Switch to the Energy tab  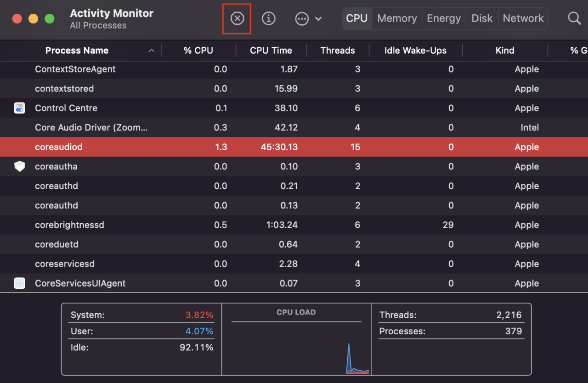pos(444,18)
